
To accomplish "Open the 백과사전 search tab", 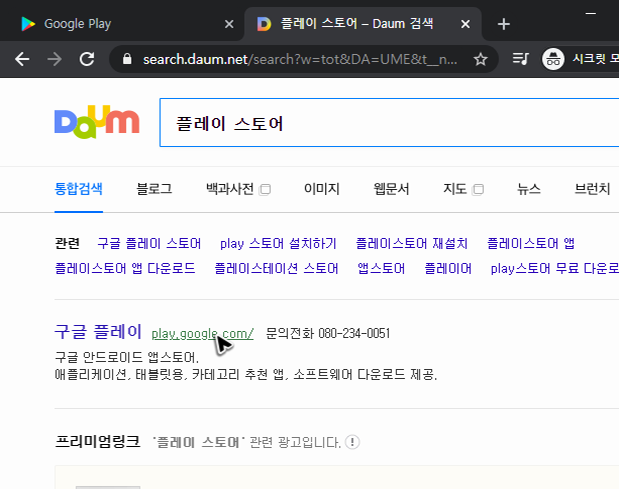I will click(x=230, y=189).
